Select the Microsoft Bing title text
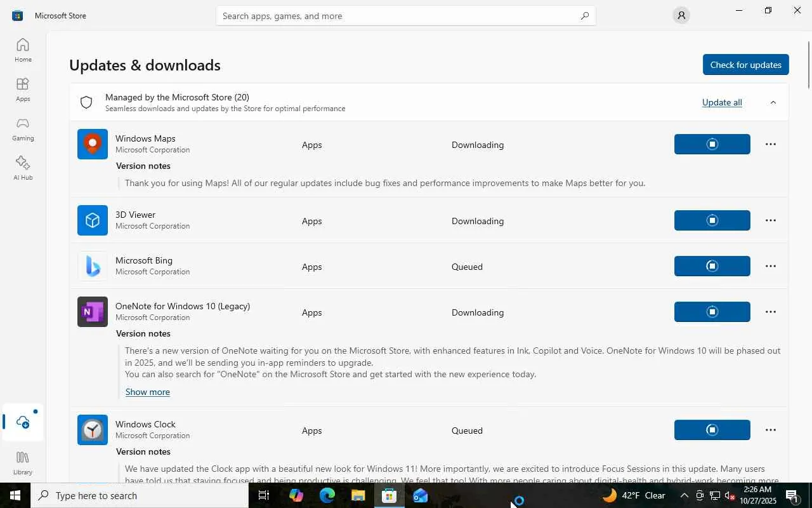This screenshot has height=508, width=812. pos(144,260)
